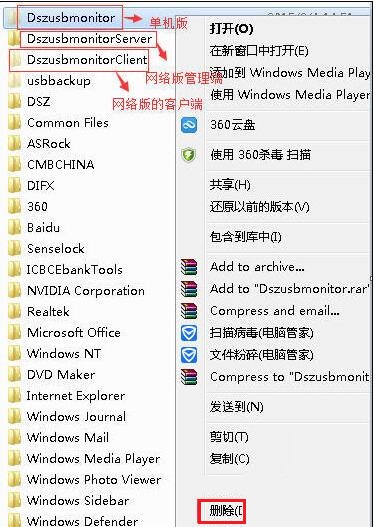
Task: Click the folder icon for DIFX
Action: click(14, 186)
